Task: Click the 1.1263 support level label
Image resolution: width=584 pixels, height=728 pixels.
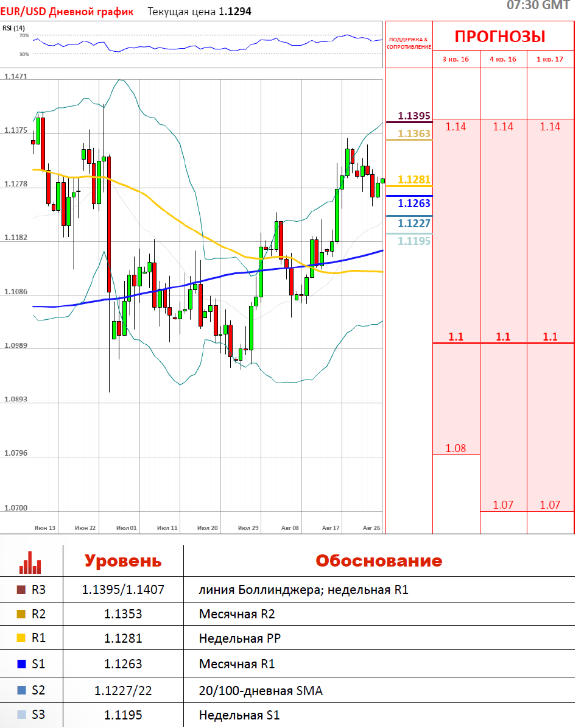Action: tap(414, 203)
